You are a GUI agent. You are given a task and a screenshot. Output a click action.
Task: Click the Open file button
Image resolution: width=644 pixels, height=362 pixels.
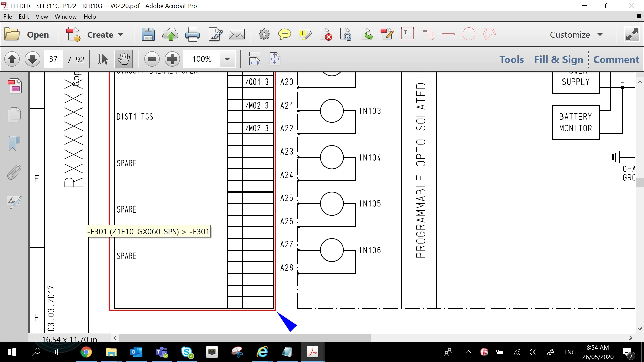27,35
